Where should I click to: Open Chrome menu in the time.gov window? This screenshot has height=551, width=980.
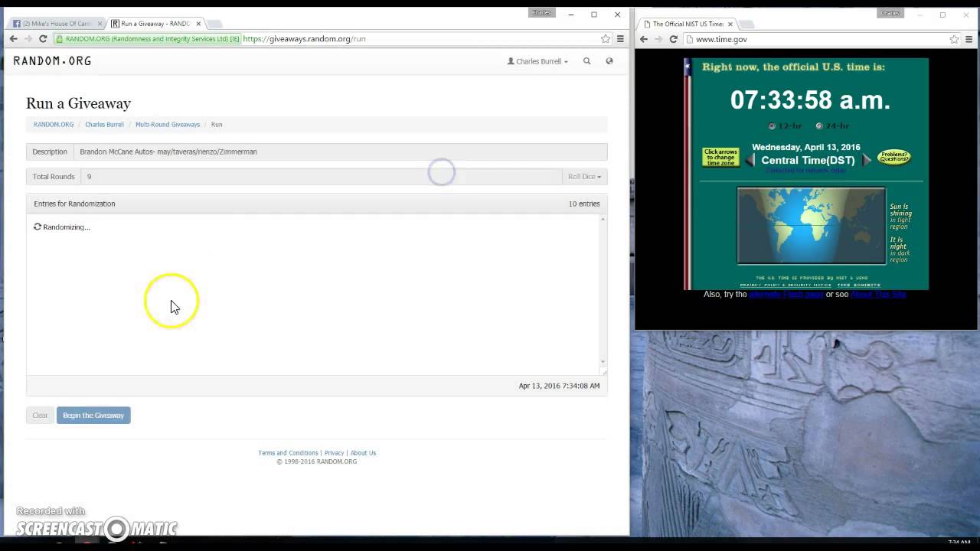pos(969,39)
